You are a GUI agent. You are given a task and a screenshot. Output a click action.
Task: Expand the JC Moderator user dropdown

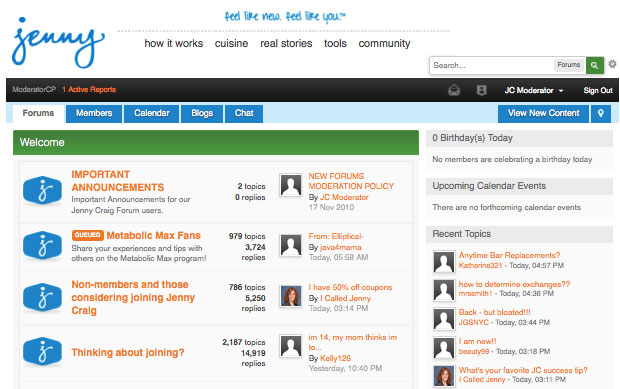point(533,91)
